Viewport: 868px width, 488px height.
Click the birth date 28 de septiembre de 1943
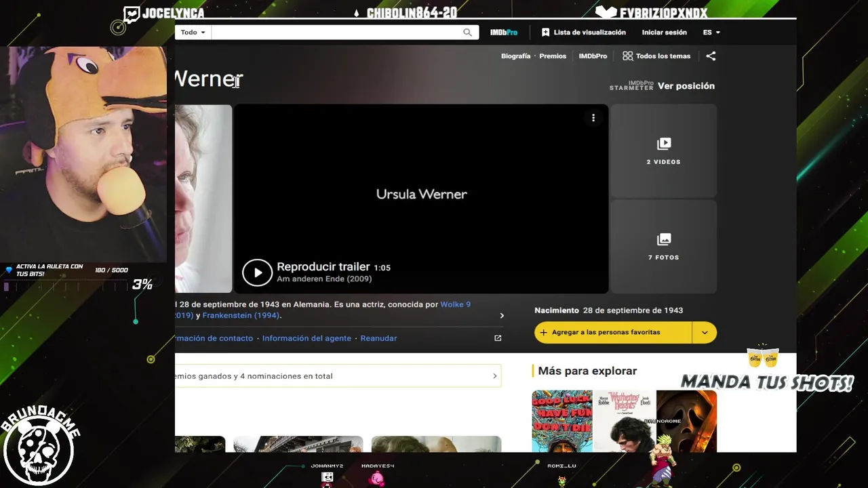[633, 310]
